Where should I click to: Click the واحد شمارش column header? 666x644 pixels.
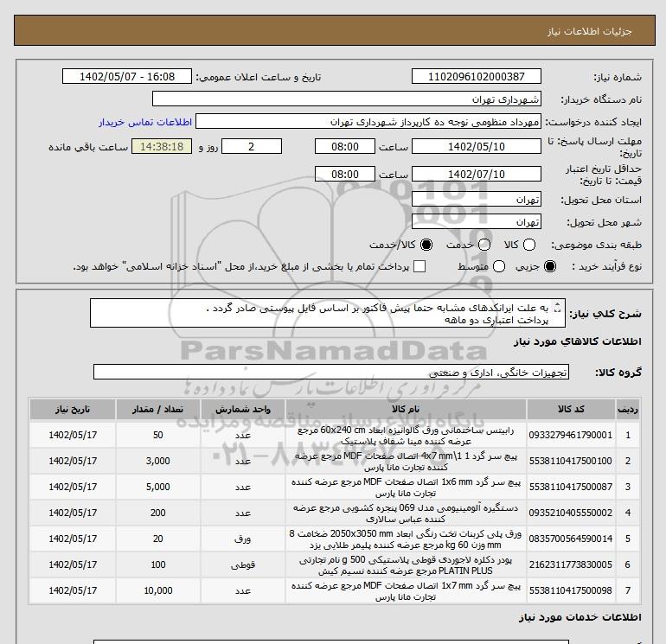click(243, 409)
